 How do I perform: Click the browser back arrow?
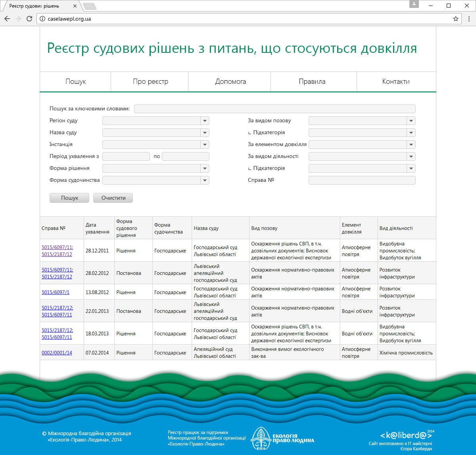coord(7,19)
